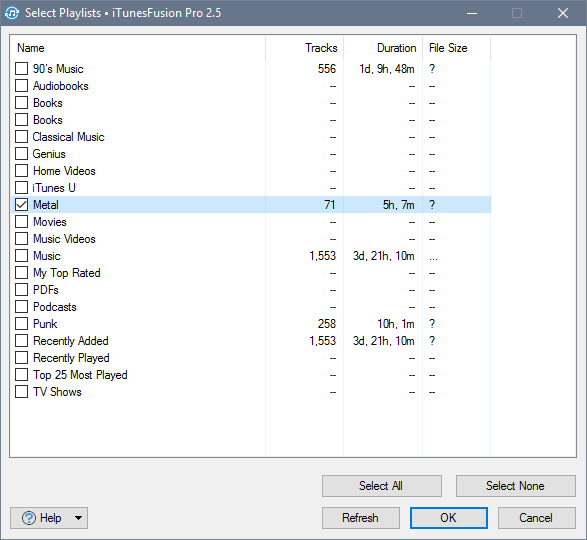This screenshot has width=587, height=540.
Task: Select the PDFs checkbox
Action: pos(21,290)
